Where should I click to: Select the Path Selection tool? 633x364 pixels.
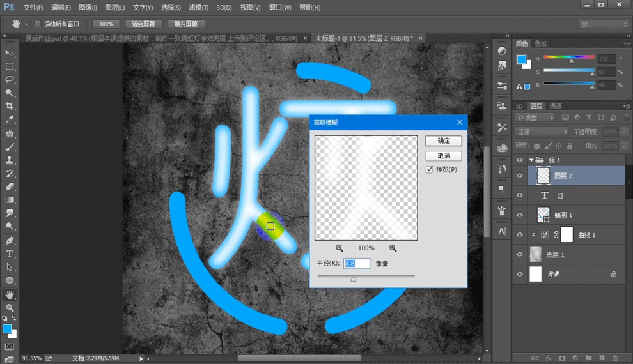pos(10,267)
